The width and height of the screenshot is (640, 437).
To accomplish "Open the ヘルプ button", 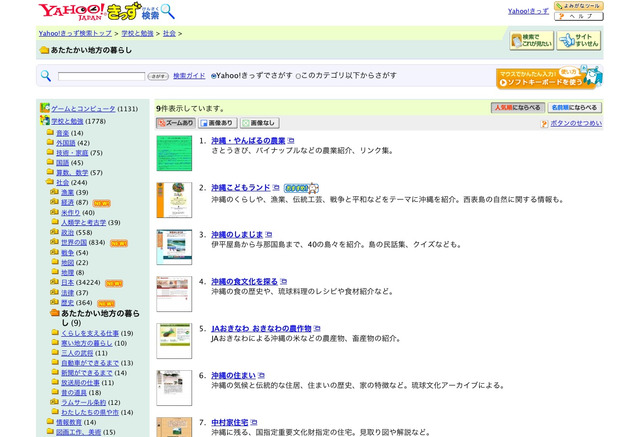I will (579, 16).
